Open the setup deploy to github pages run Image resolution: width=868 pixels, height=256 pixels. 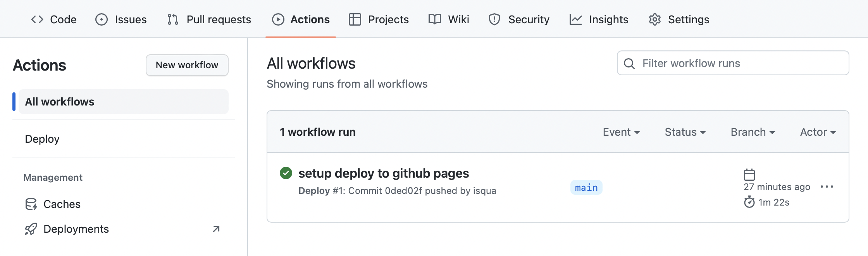pyautogui.click(x=384, y=173)
